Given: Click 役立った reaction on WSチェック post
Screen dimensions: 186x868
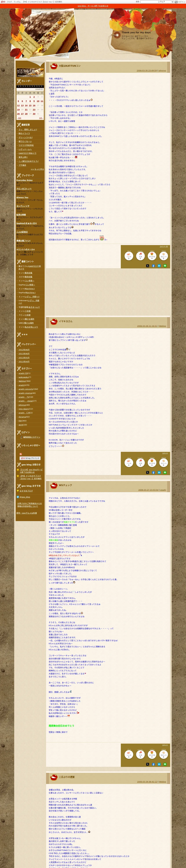Looking at the screenshot, I should coord(163,754).
